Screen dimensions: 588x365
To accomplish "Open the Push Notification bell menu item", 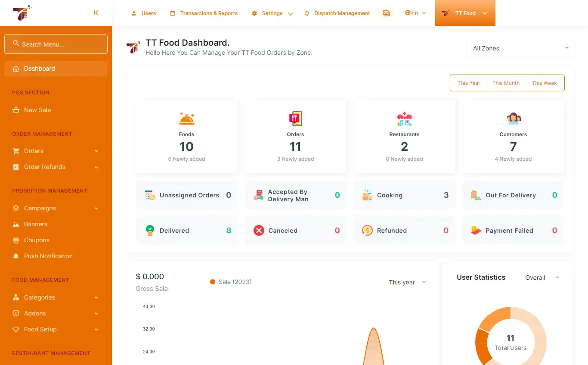I will 47,256.
